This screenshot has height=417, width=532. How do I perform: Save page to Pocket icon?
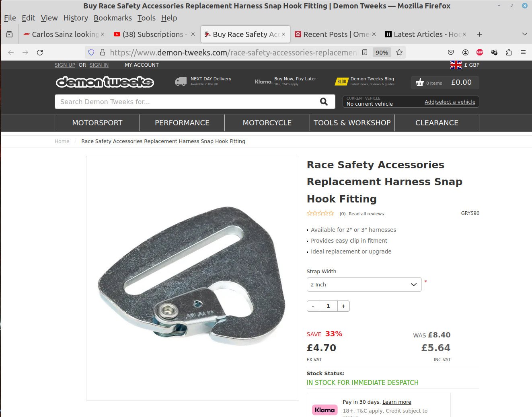(x=451, y=52)
